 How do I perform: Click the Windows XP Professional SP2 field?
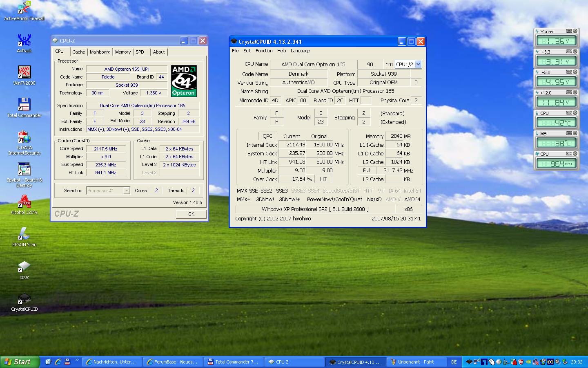click(x=315, y=209)
